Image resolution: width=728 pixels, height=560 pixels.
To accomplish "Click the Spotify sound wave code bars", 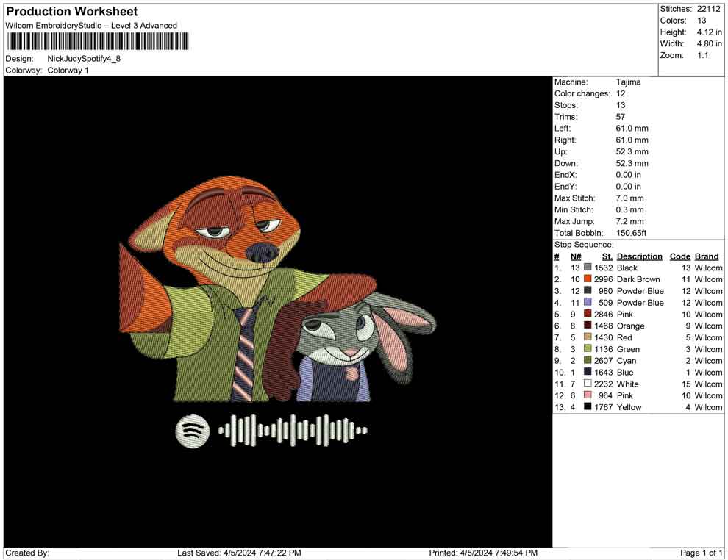I will coord(293,431).
